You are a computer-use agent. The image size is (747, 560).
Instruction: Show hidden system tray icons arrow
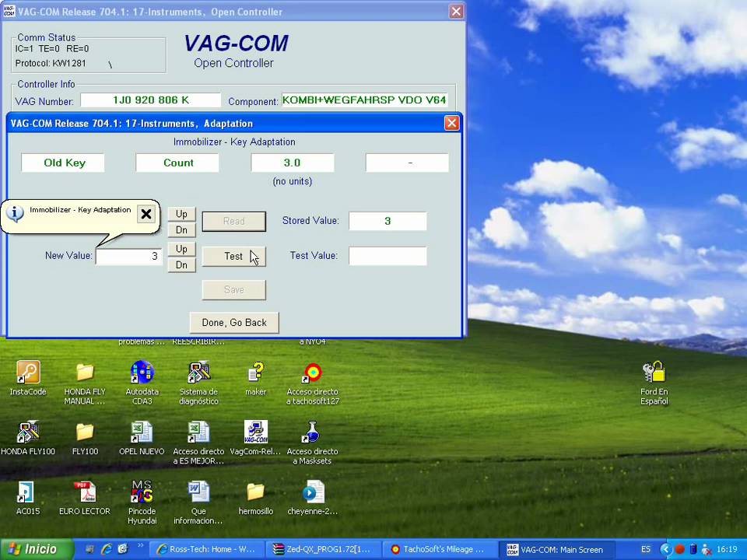click(666, 550)
